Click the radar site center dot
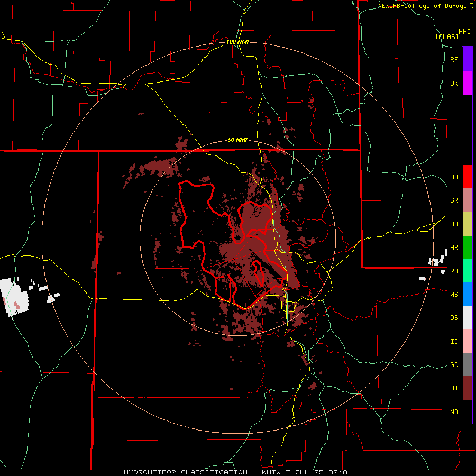Image resolution: width=476 pixels, height=476 pixels. point(237,237)
